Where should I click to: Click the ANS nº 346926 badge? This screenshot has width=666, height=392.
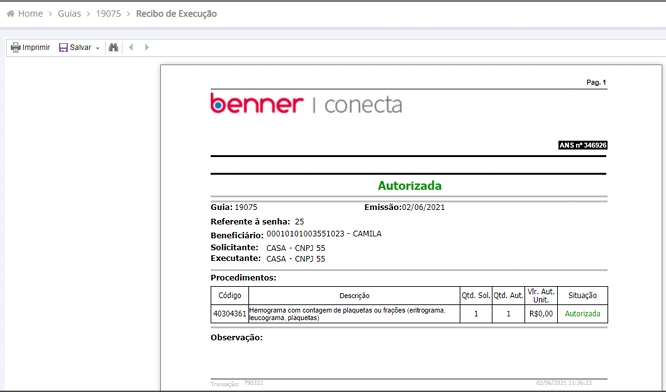[582, 145]
